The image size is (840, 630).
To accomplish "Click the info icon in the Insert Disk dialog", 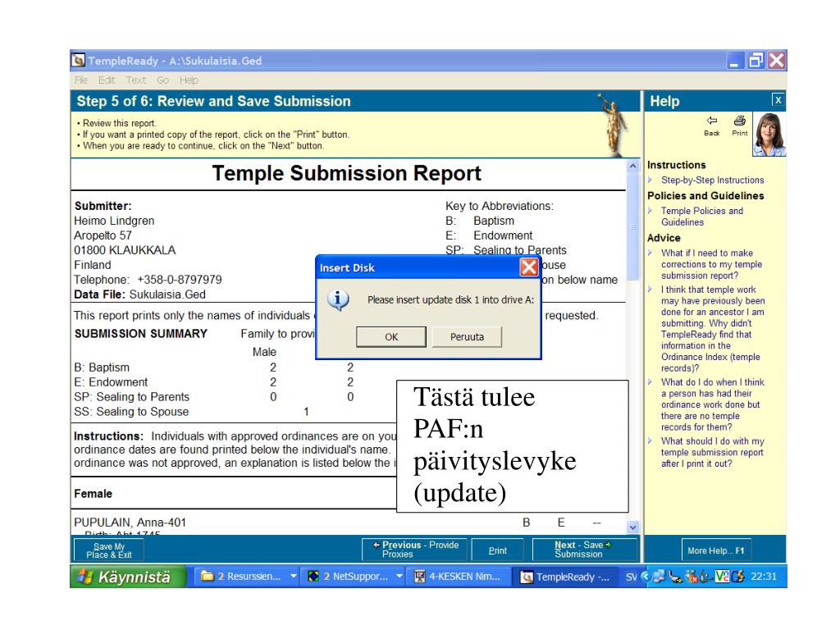I will [x=338, y=300].
